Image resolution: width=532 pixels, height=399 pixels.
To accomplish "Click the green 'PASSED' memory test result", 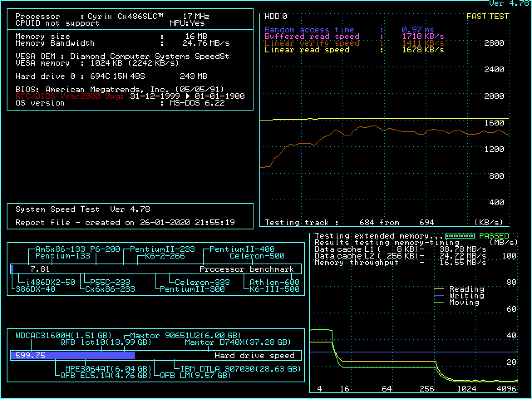I will tap(494, 236).
